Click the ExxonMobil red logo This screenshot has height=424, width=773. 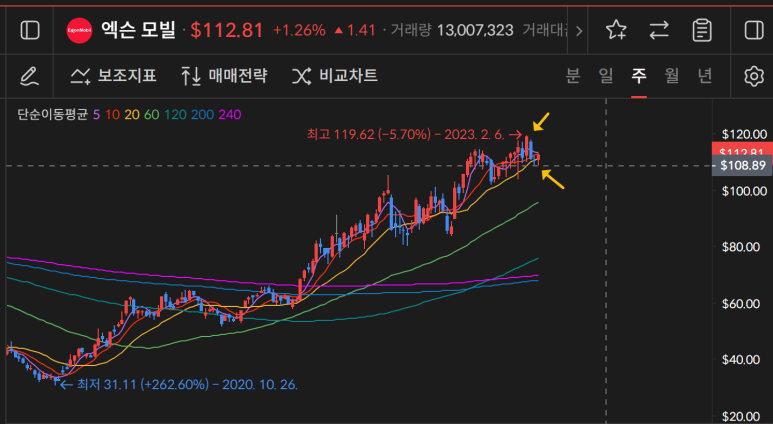[79, 31]
